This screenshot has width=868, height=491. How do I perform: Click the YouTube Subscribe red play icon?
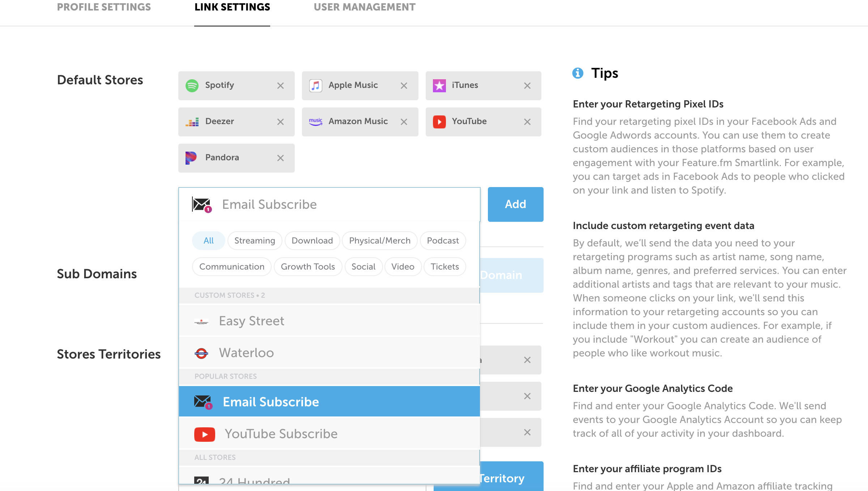(x=205, y=434)
